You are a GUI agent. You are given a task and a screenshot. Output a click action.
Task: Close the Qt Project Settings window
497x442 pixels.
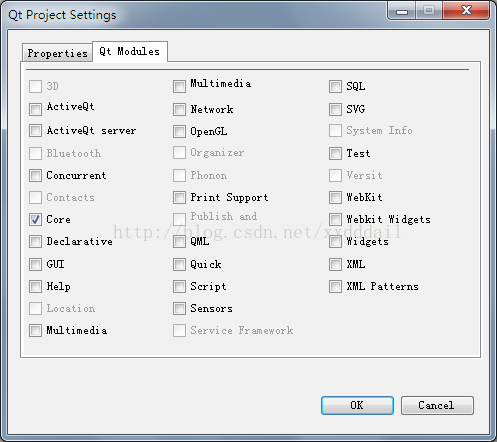coord(466,10)
